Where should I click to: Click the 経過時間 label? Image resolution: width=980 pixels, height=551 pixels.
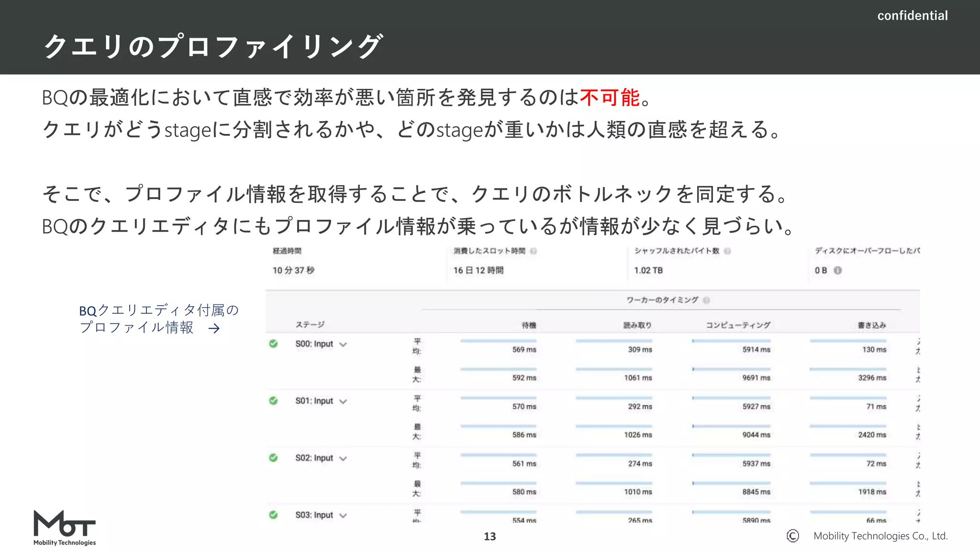287,251
